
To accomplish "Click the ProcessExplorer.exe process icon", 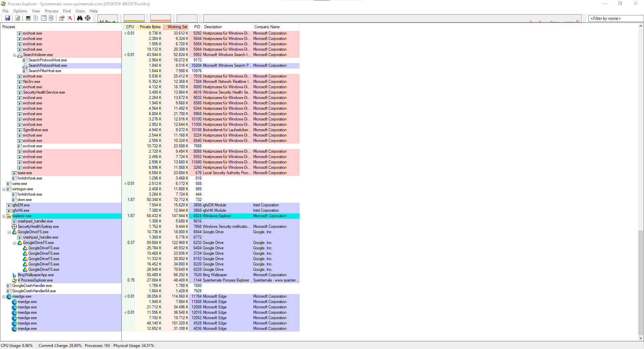I will (x=14, y=281).
